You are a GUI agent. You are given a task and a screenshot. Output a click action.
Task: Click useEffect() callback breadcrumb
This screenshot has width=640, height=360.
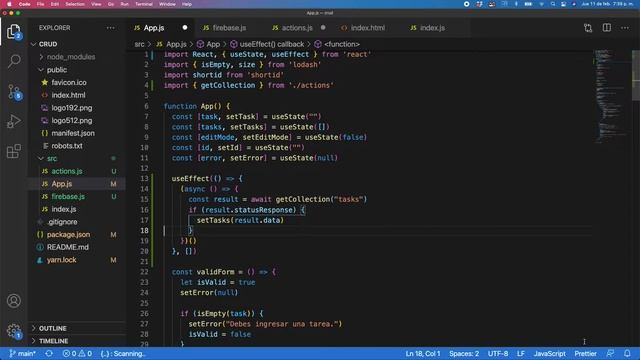[x=271, y=44]
